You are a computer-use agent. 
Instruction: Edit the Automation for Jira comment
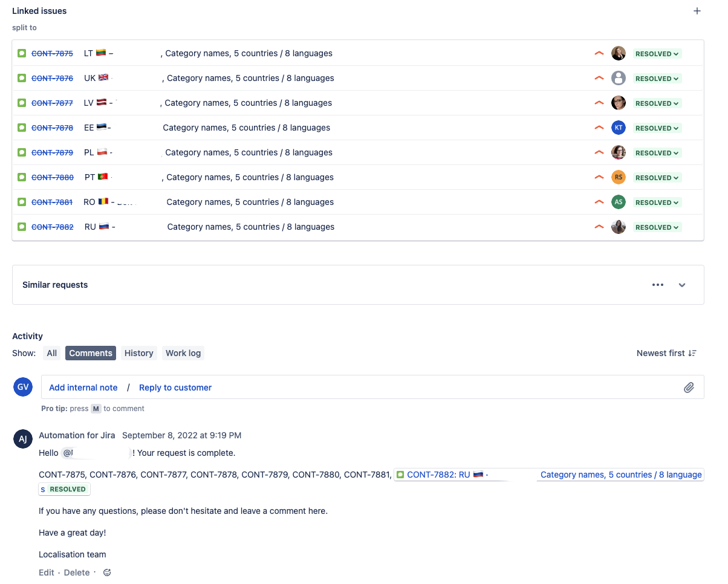(x=47, y=573)
